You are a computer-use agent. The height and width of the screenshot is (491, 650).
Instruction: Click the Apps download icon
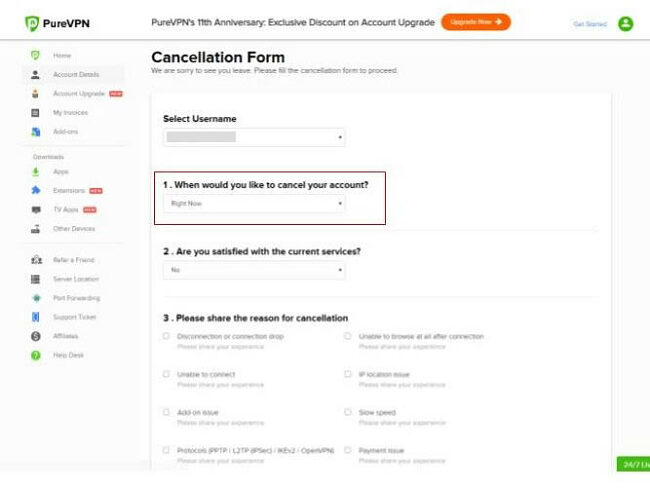(x=35, y=171)
